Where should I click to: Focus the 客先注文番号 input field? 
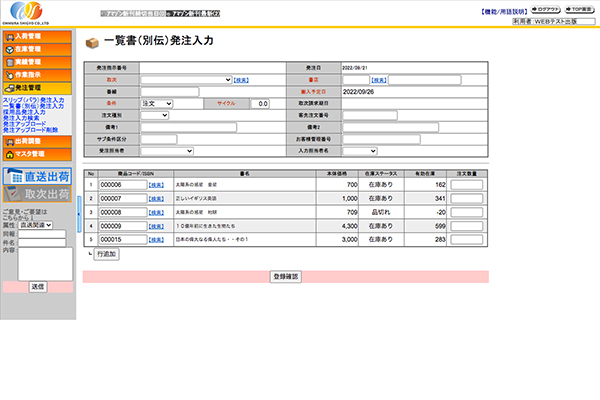point(370,115)
